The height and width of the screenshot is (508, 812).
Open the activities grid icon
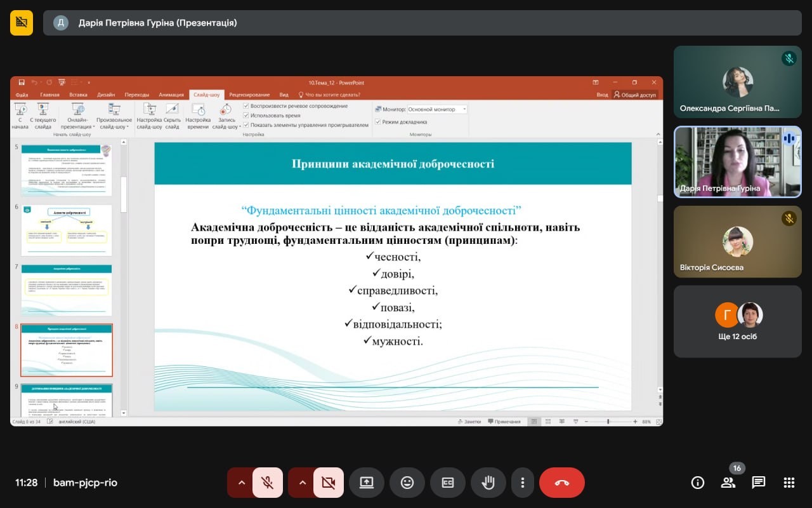pos(789,483)
